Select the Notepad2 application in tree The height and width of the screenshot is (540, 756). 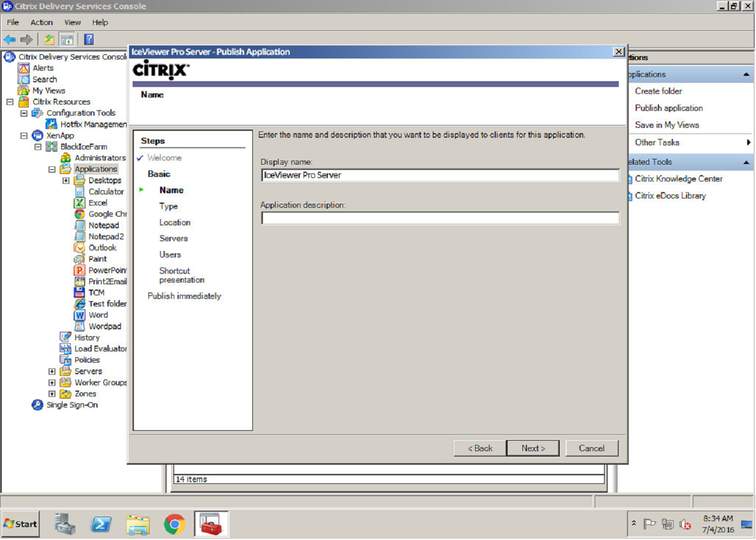(x=106, y=236)
